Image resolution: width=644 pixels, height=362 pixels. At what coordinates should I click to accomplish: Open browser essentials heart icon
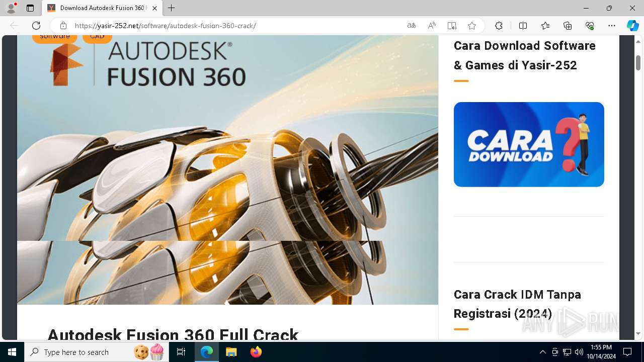click(x=590, y=26)
